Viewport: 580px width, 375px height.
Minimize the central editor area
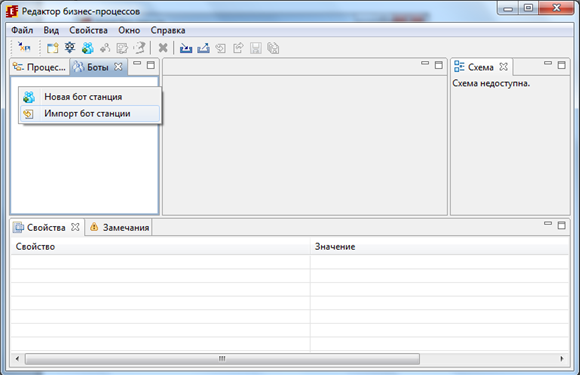tap(425, 64)
